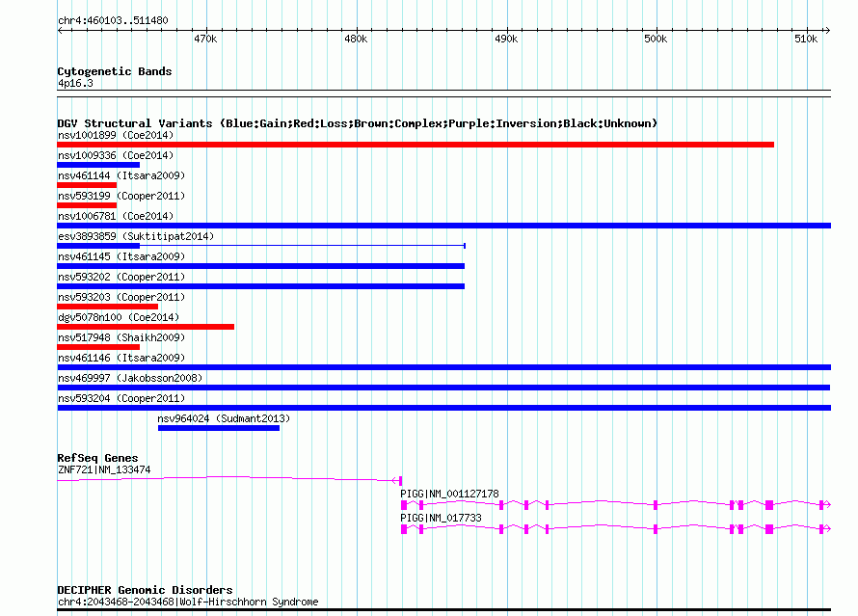Click the 490k ruler tick label
This screenshot has width=858, height=616.
[505, 39]
